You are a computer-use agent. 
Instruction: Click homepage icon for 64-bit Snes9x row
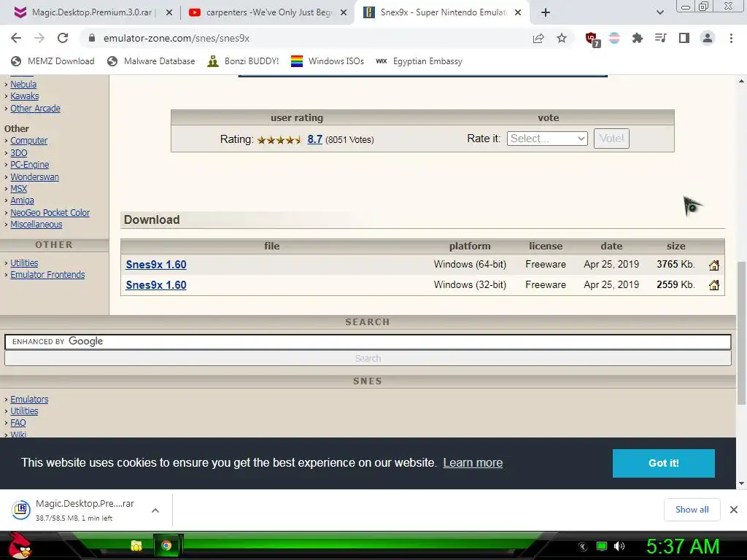713,265
